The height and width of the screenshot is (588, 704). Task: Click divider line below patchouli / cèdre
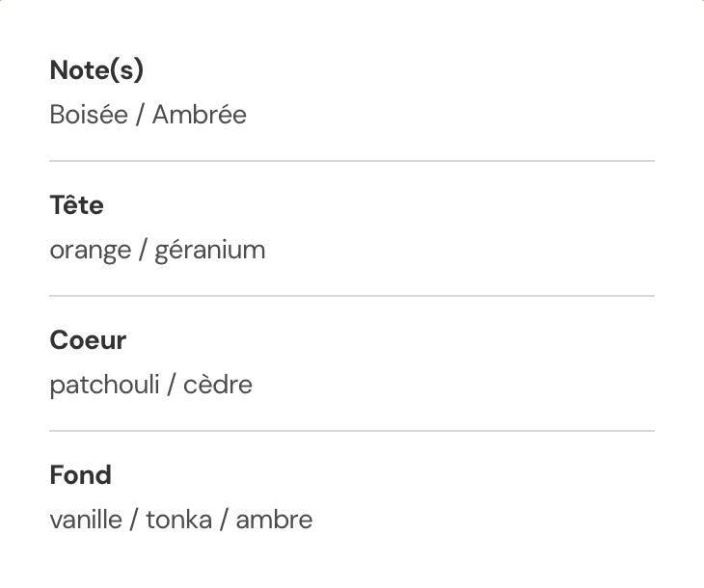pos(352,431)
